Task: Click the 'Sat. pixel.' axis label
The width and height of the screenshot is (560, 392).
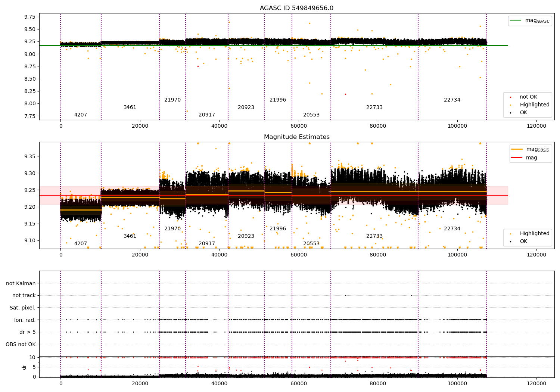Action: click(23, 308)
